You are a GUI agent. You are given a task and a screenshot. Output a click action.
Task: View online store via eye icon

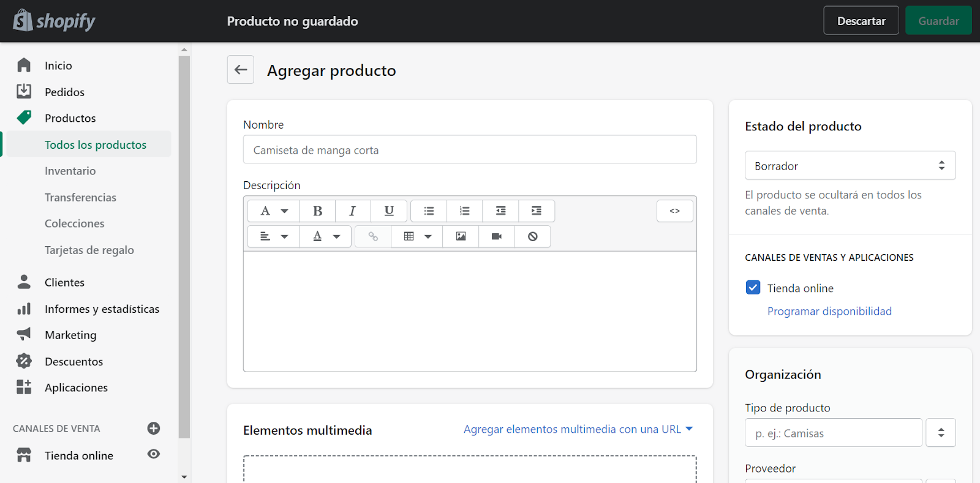coord(154,454)
